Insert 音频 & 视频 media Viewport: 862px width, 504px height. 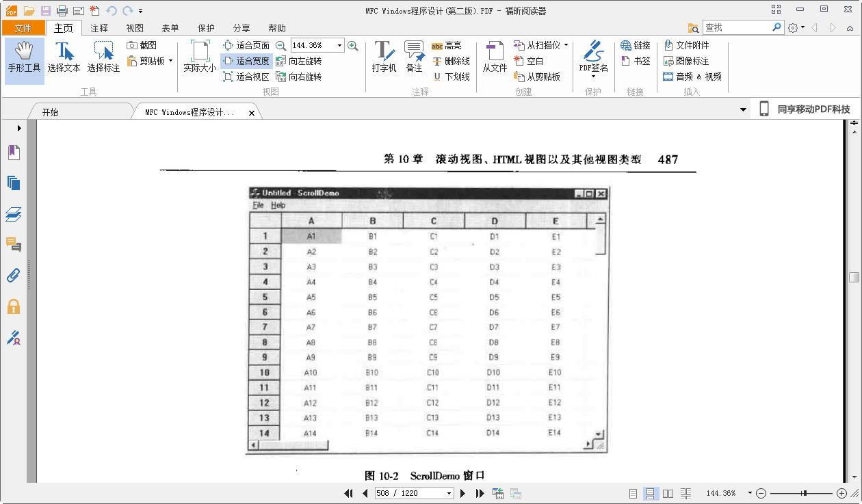point(692,77)
